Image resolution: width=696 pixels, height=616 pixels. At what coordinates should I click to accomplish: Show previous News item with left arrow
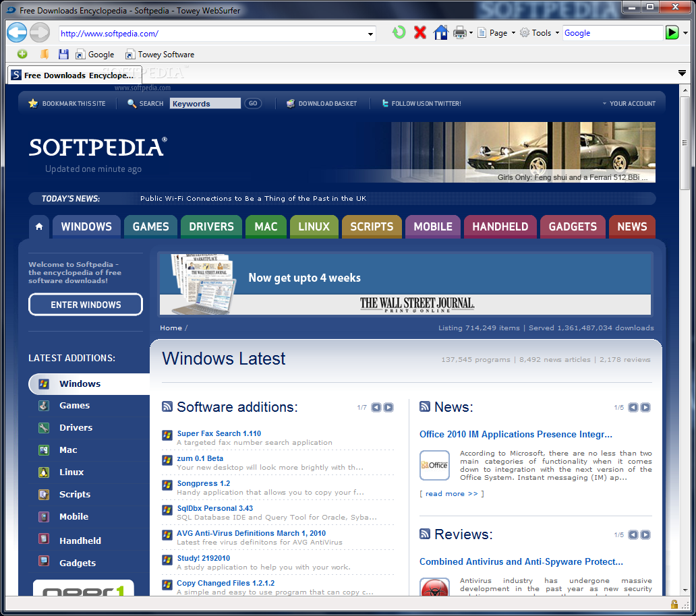click(633, 407)
